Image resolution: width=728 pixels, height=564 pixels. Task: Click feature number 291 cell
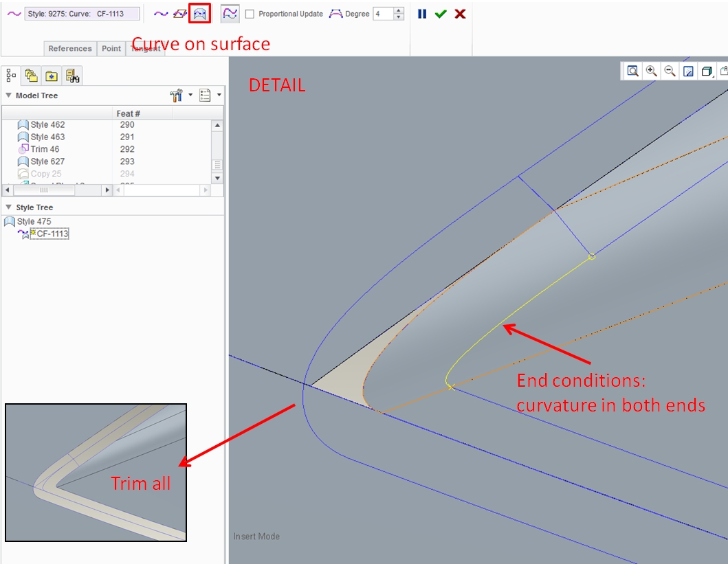[127, 137]
